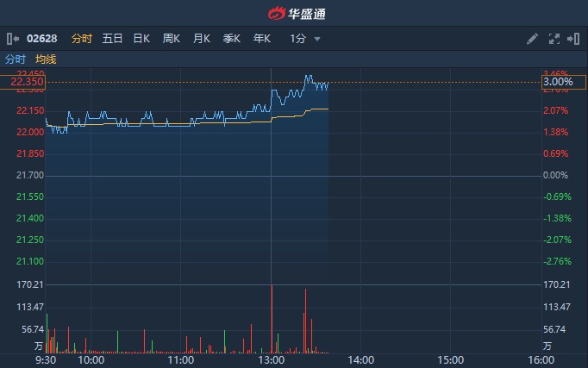Switch to 分时 intraday tab
This screenshot has width=588, height=368.
point(81,39)
